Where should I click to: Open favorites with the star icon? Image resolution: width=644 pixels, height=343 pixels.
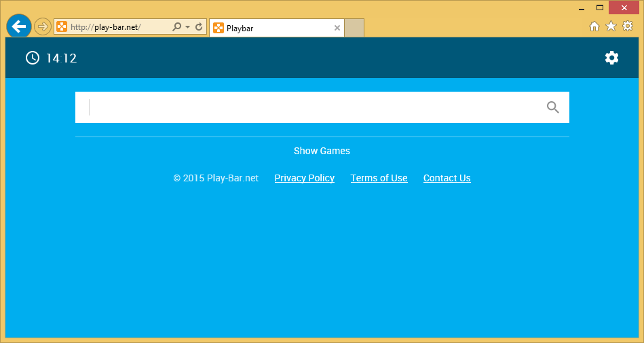coord(611,26)
